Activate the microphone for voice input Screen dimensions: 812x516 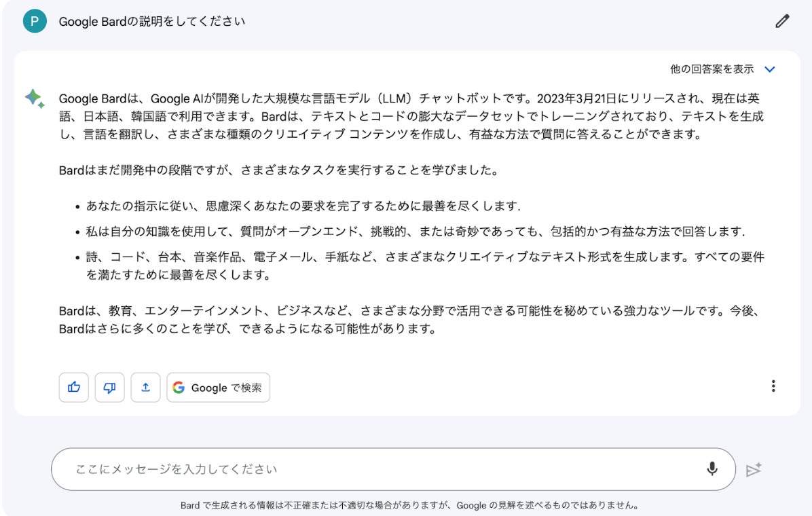[712, 468]
